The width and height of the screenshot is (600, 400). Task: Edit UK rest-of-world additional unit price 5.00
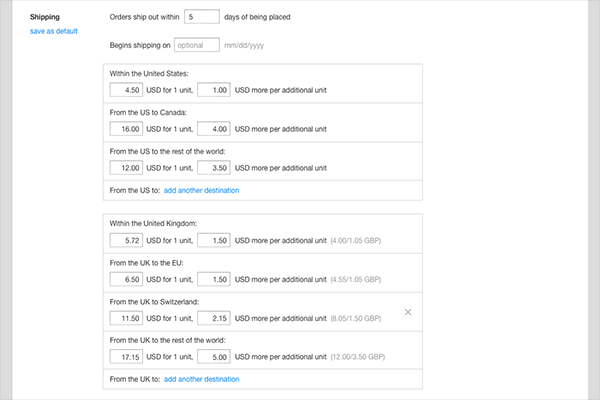point(214,355)
